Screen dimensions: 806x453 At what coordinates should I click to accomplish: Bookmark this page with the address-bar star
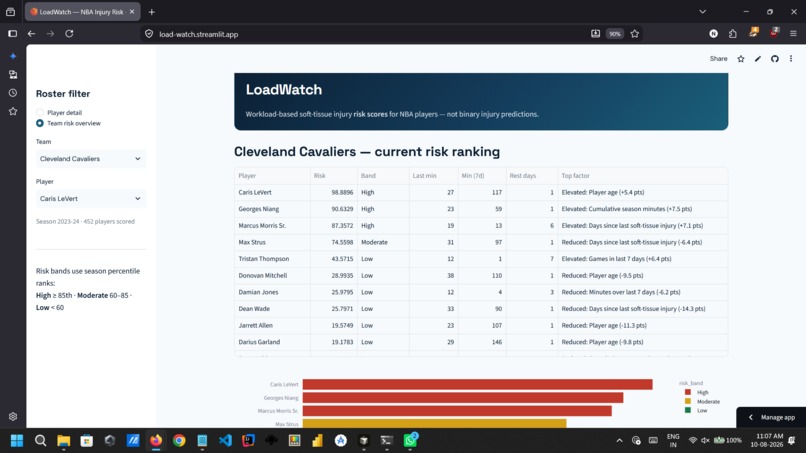click(x=635, y=34)
